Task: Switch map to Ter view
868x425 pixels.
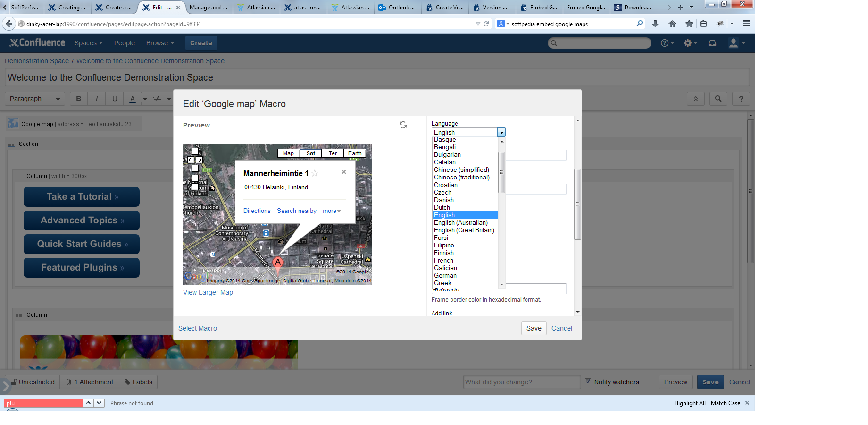Action: pyautogui.click(x=333, y=153)
